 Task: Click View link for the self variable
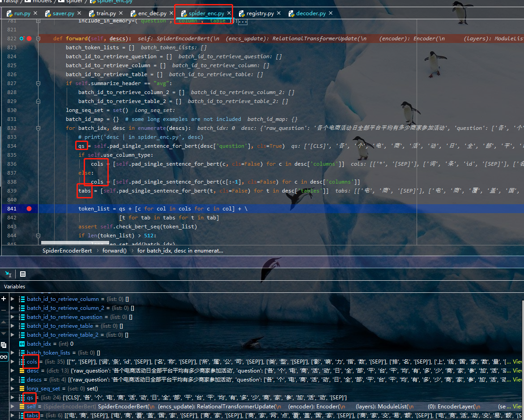pyautogui.click(x=517, y=406)
